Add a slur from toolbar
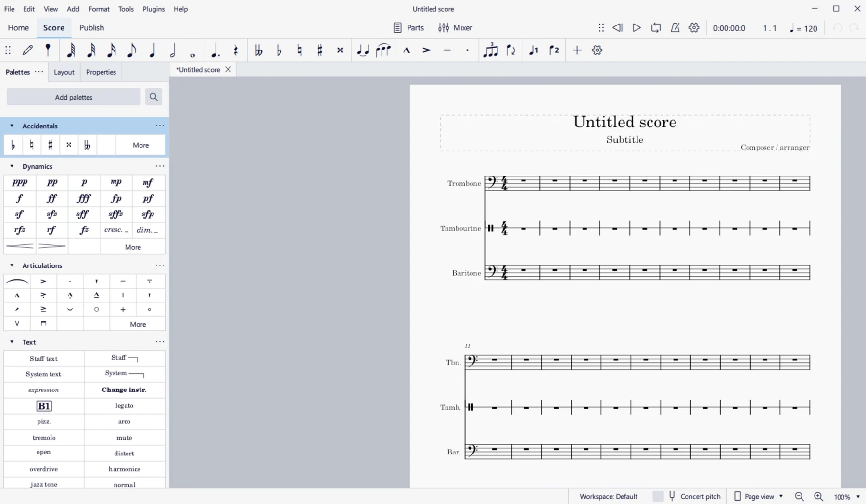 383,50
